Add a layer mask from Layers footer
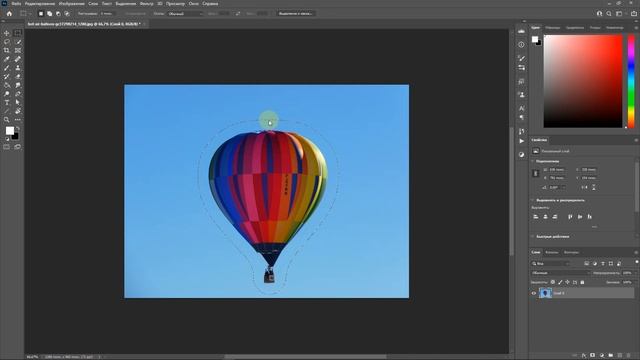Viewport: 640px width, 360px height. click(593, 356)
